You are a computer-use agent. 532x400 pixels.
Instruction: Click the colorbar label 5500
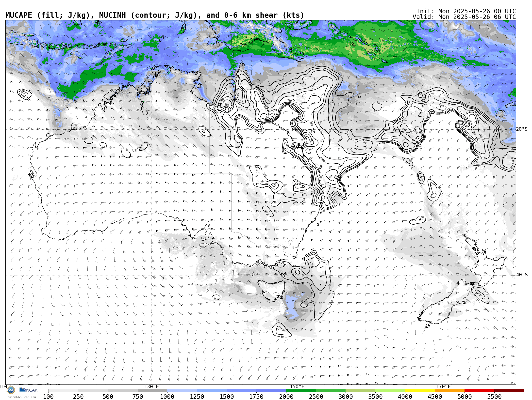click(x=495, y=397)
